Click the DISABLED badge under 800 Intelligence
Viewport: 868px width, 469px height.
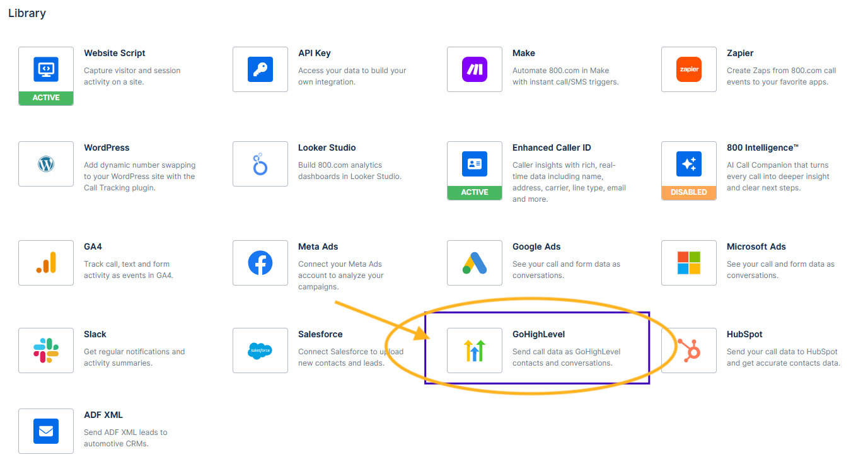click(x=689, y=192)
